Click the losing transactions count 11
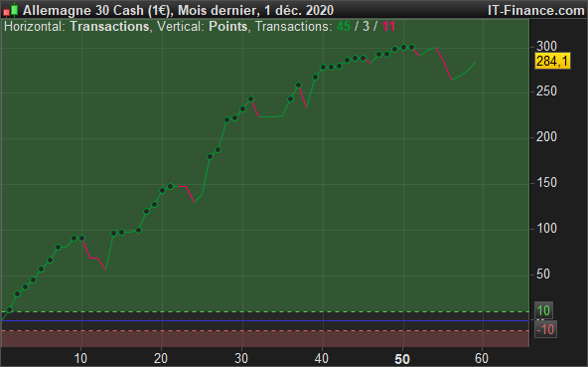This screenshot has height=367, width=588. tap(388, 27)
